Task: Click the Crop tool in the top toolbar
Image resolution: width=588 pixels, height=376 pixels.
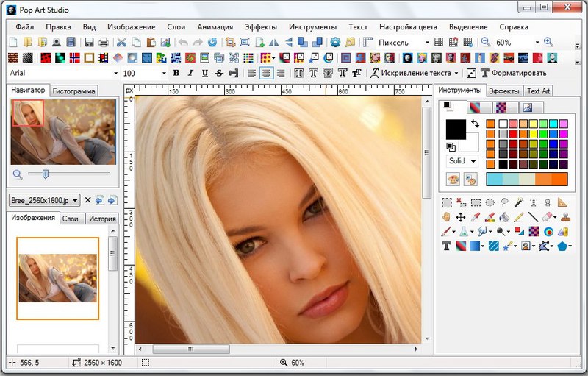Action: coord(230,42)
